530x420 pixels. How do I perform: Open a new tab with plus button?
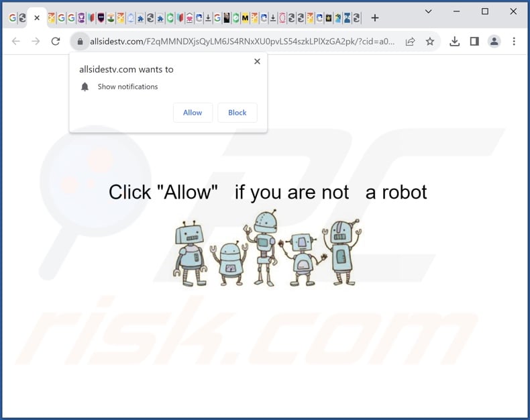point(374,17)
